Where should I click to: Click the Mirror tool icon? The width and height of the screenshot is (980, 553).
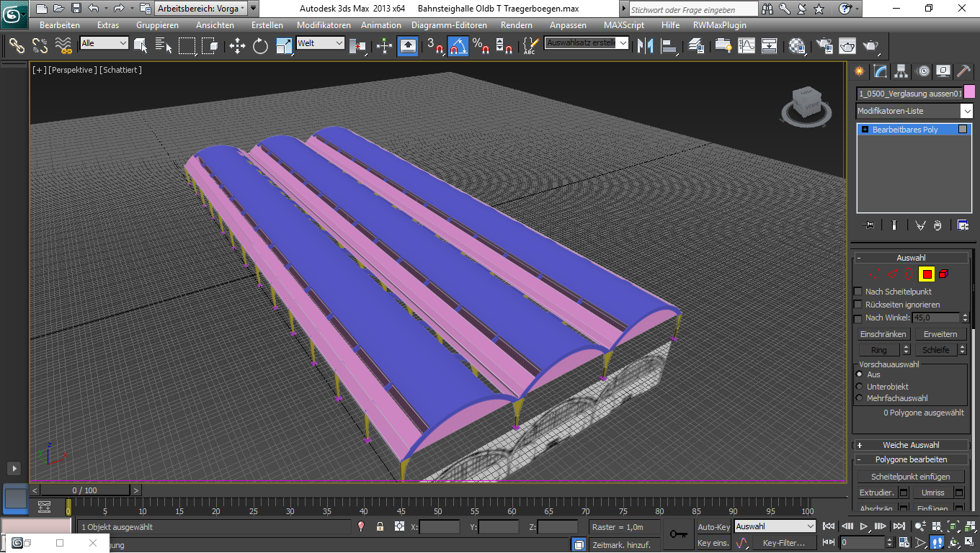point(646,46)
